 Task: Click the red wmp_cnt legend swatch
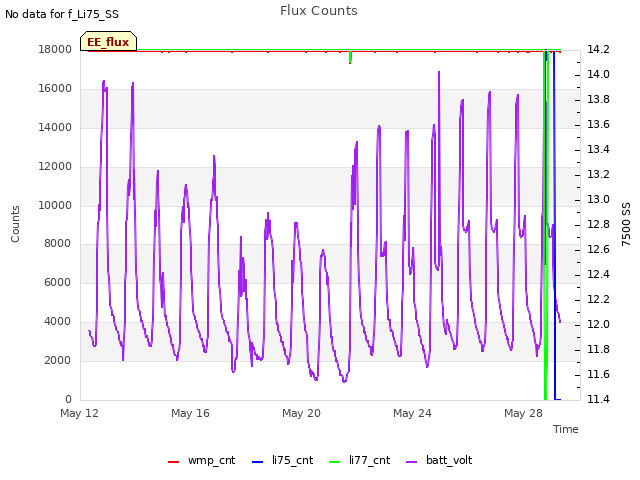[173, 462]
